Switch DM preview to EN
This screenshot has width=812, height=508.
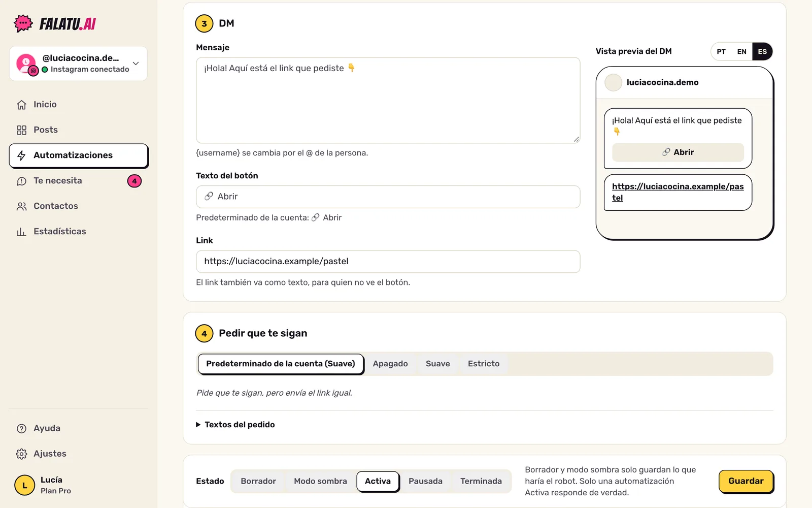coord(742,52)
